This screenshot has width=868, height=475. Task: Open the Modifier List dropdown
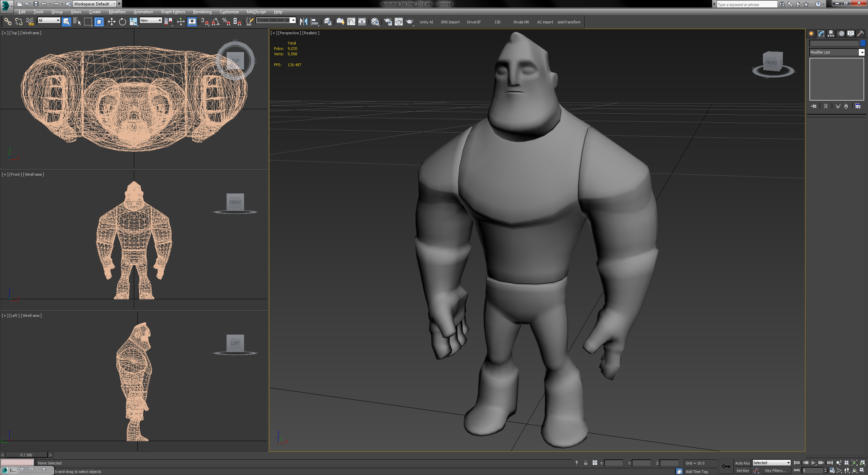click(x=863, y=52)
